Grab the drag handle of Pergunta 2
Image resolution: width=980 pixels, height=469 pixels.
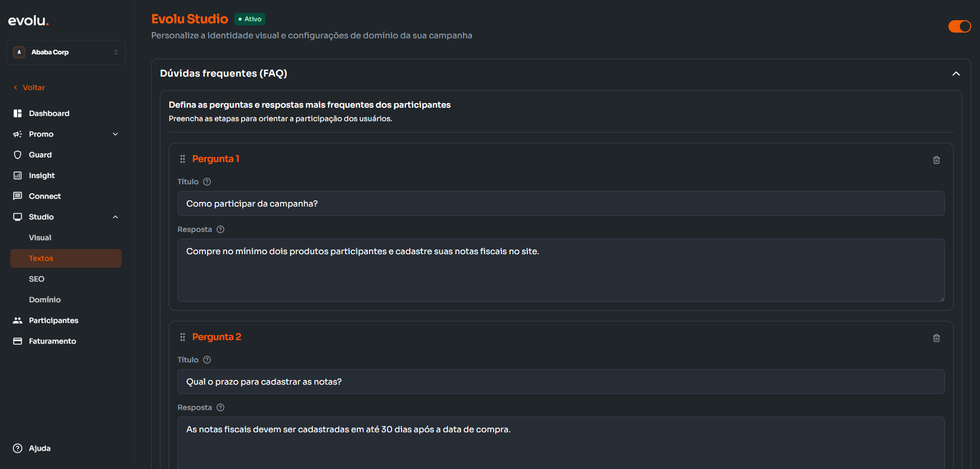183,337
